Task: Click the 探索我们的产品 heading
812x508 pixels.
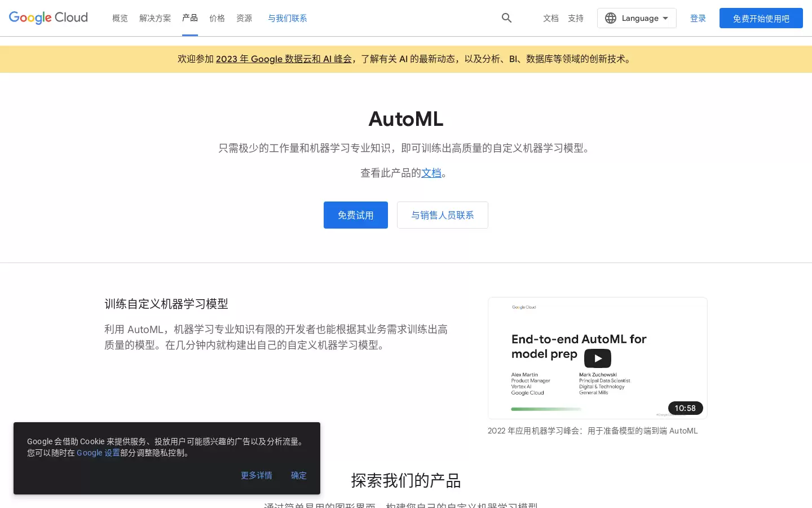Action: pos(406,480)
